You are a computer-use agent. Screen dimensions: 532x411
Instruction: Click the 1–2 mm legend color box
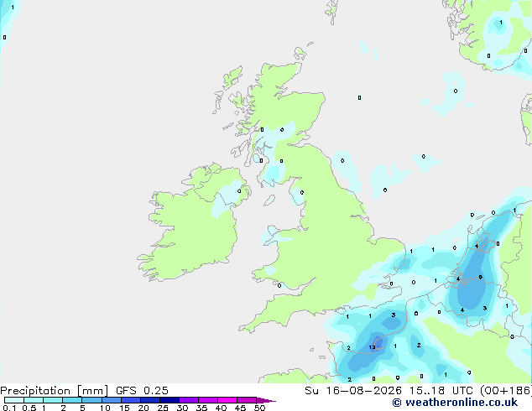pyautogui.click(x=53, y=400)
